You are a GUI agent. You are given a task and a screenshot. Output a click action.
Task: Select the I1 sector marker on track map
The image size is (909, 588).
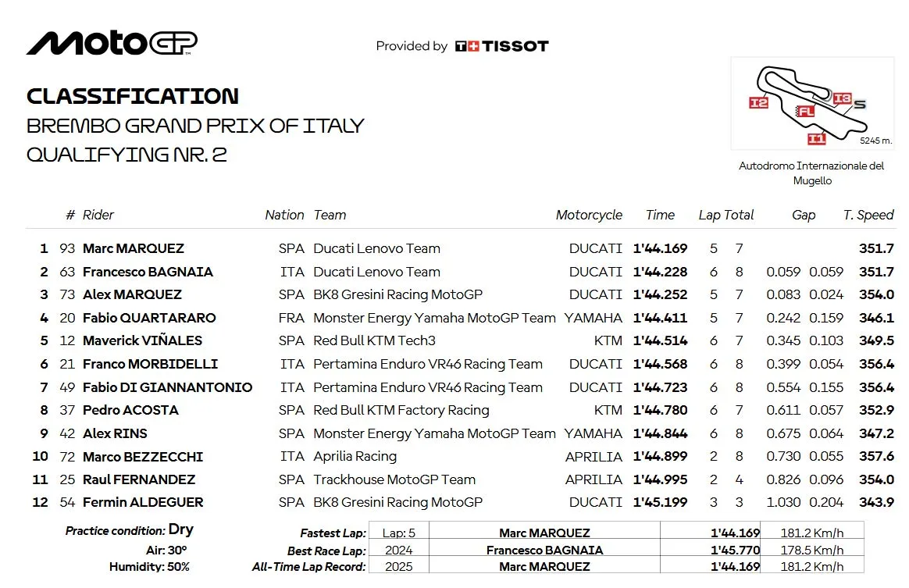pos(816,138)
